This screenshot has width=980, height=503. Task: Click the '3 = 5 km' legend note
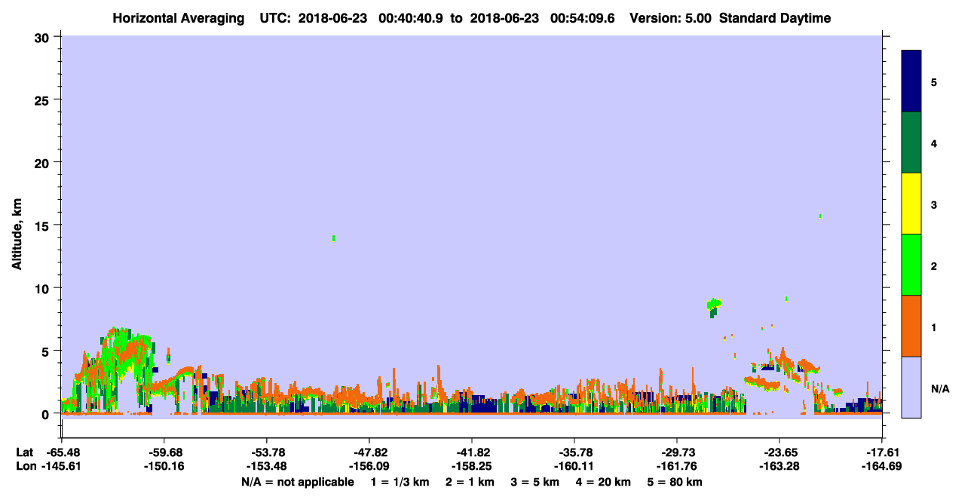pos(535,482)
